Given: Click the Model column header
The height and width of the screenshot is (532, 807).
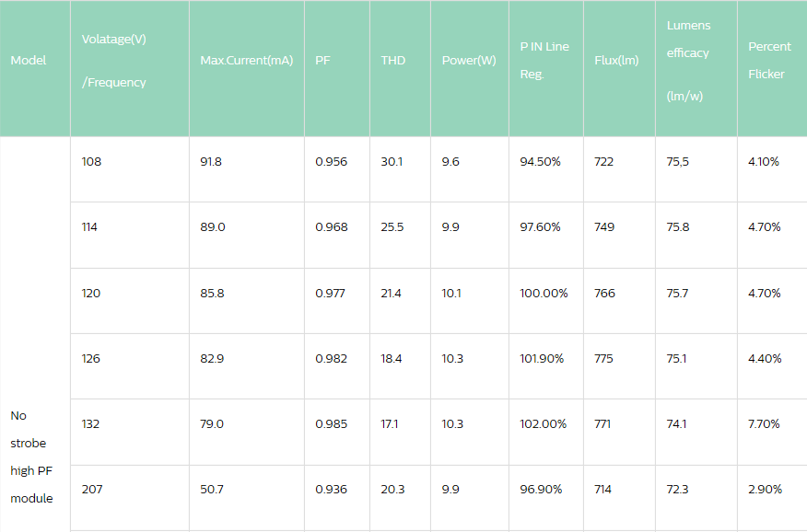Looking at the screenshot, I should [29, 61].
